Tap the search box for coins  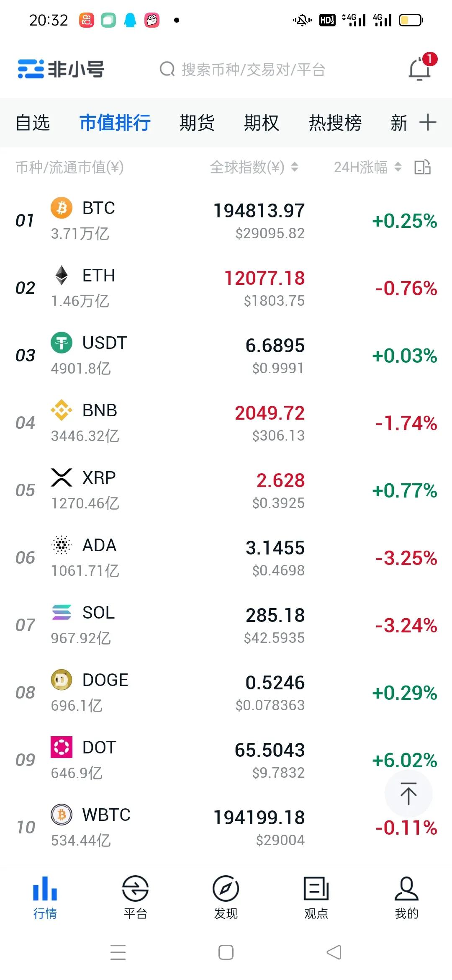243,69
